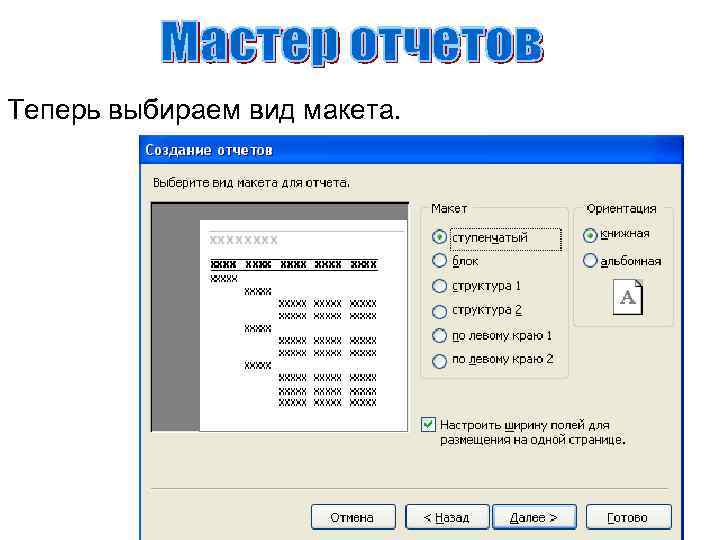Choose the блок layout option

click(x=439, y=261)
